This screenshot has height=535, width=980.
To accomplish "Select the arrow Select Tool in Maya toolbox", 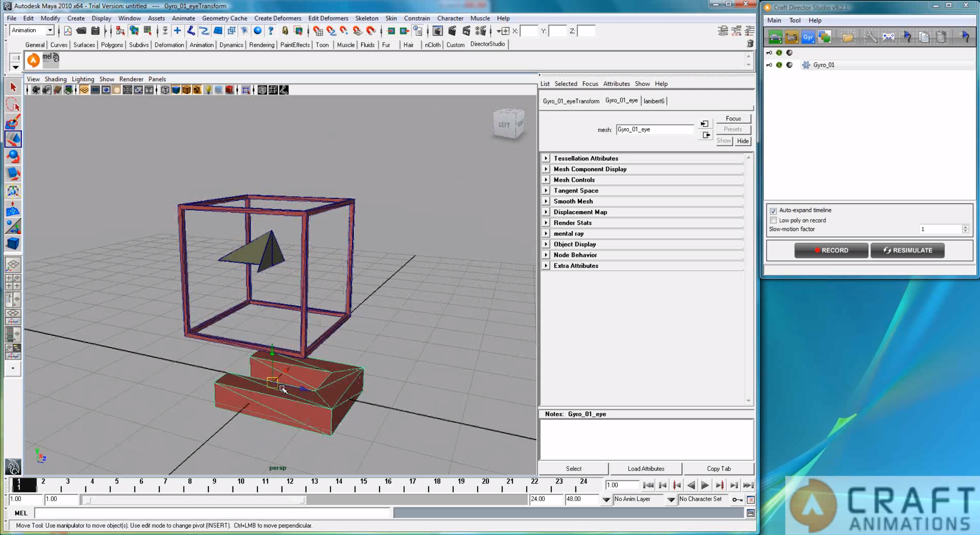I will 13,87.
